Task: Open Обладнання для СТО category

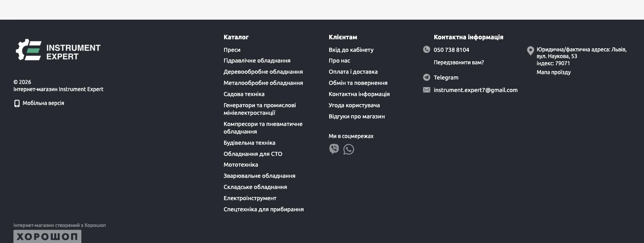Action: click(x=253, y=154)
